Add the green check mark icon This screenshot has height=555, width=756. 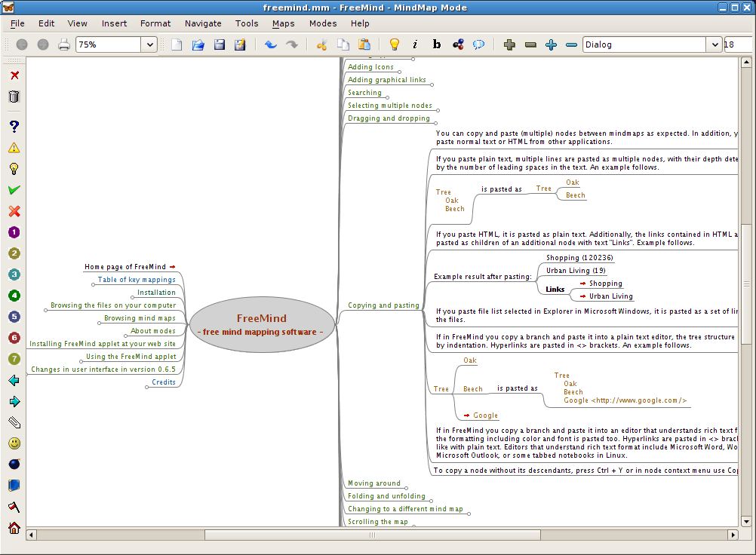(x=14, y=190)
